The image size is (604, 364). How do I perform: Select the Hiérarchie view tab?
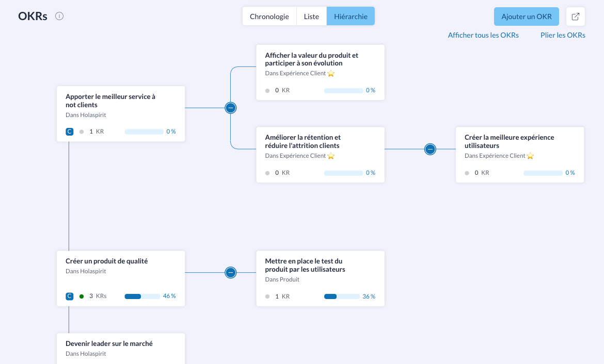pyautogui.click(x=351, y=16)
